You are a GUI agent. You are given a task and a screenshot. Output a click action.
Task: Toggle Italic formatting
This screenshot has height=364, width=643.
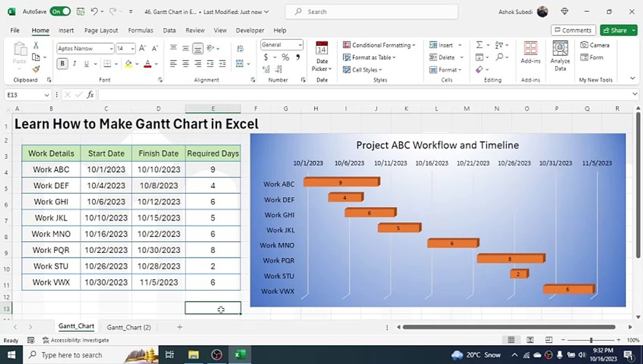(74, 64)
